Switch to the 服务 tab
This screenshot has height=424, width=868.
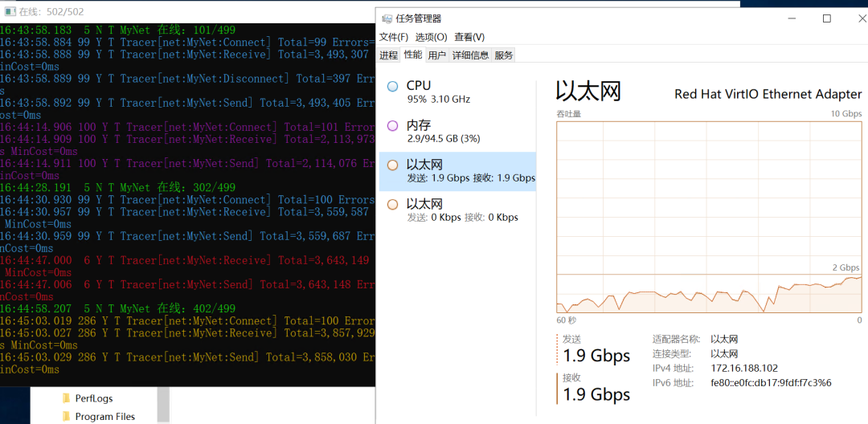click(504, 55)
